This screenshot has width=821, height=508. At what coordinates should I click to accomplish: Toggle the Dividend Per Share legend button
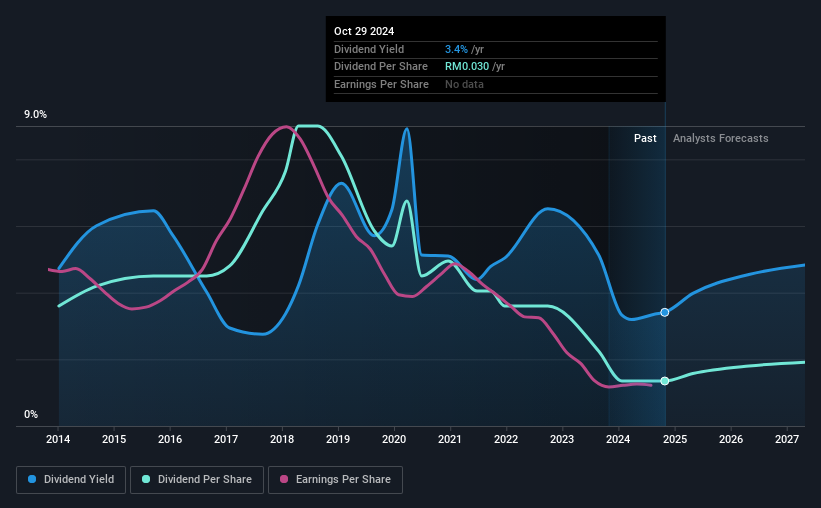(197, 480)
